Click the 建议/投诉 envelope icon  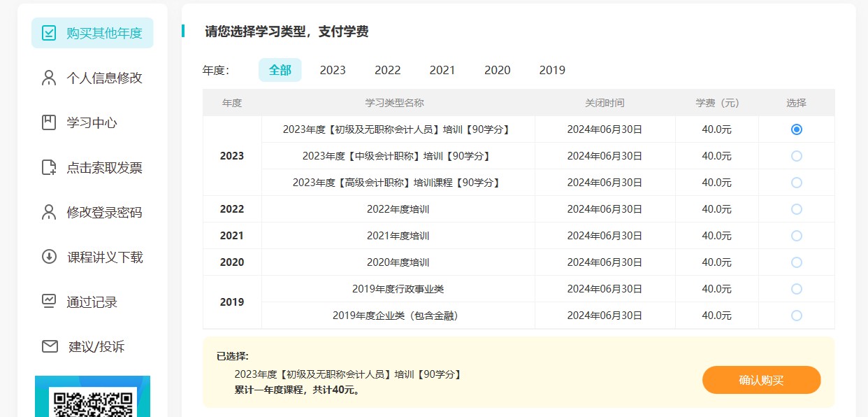point(50,346)
